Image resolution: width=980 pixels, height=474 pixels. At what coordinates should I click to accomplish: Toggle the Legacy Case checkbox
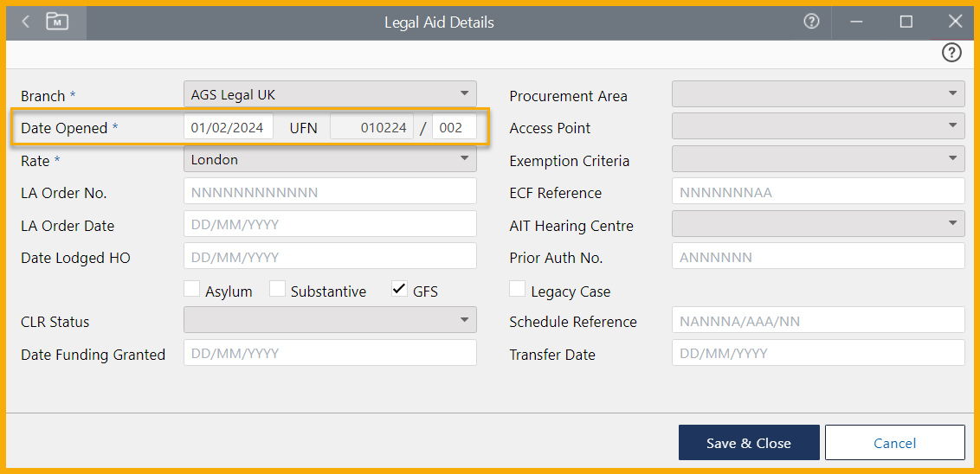pos(518,290)
